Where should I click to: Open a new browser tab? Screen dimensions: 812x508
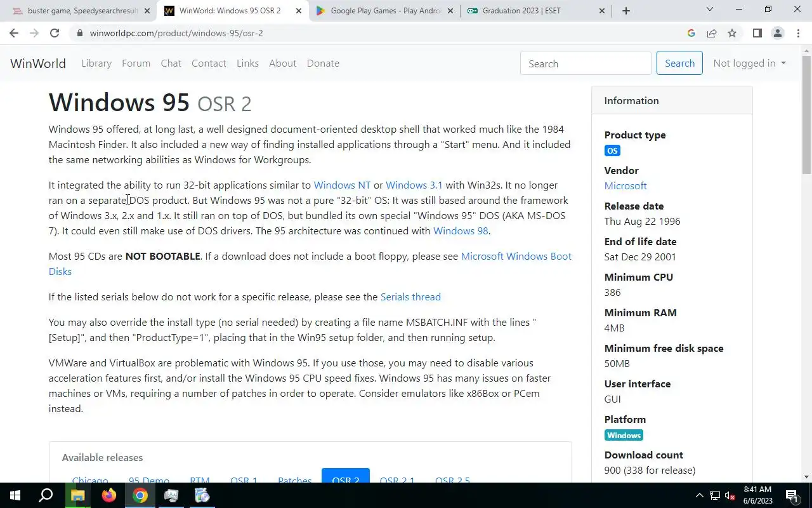[626, 11]
